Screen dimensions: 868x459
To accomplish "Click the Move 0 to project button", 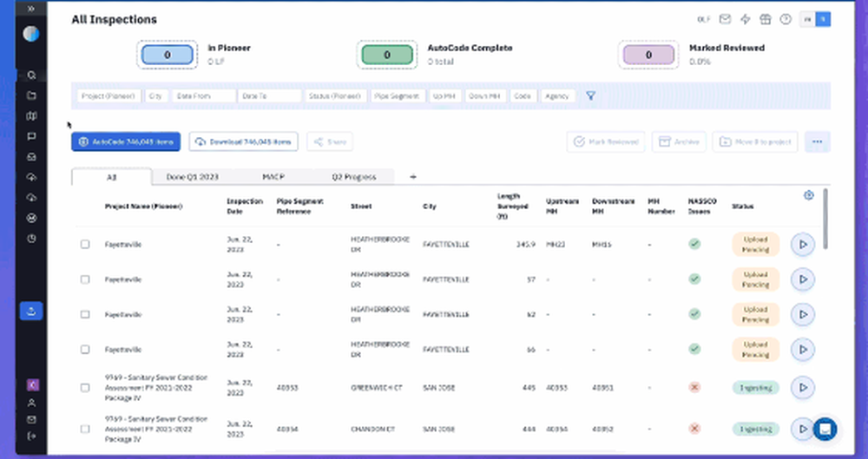I will [755, 141].
